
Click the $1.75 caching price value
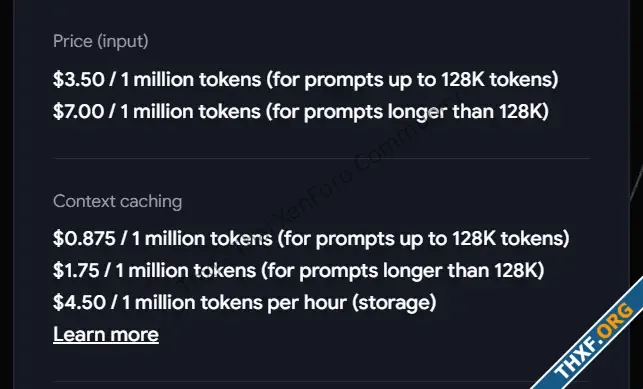click(76, 270)
